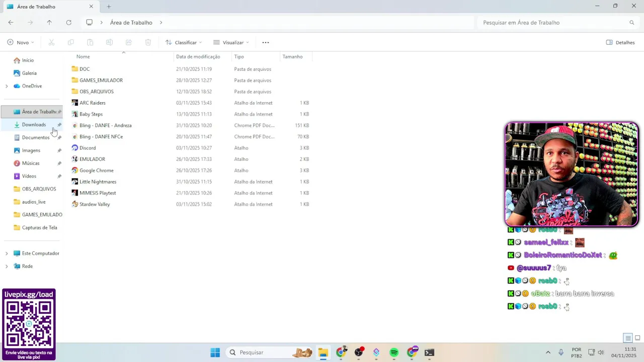Click the Copy toolbar icon
Screen dimensions: 644x362
(71, 43)
